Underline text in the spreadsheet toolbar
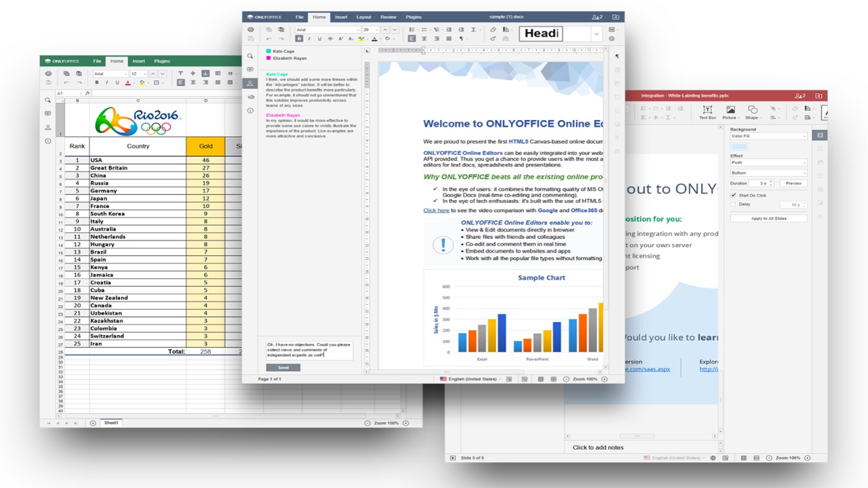This screenshot has height=488, width=868. point(117,83)
